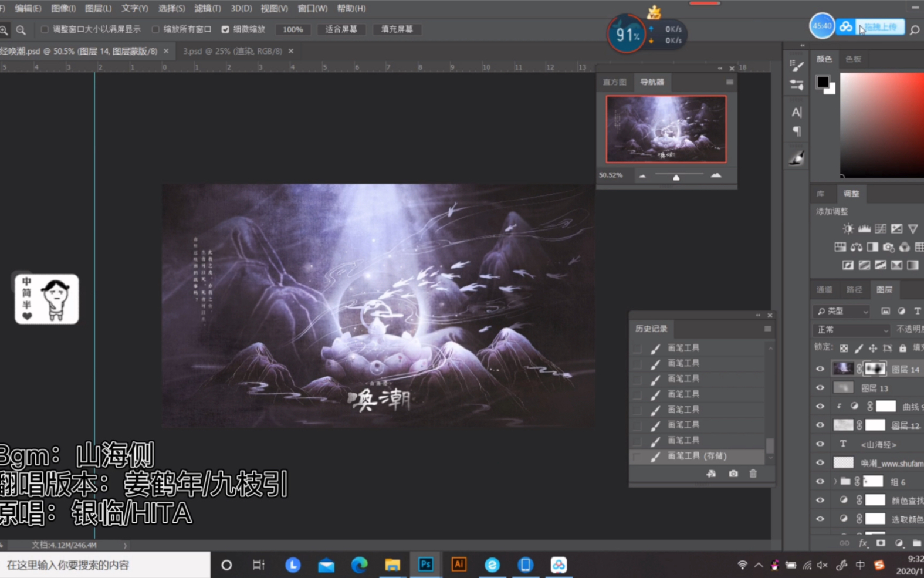
Task: Filter layers by adjustment layer icon
Action: (901, 311)
